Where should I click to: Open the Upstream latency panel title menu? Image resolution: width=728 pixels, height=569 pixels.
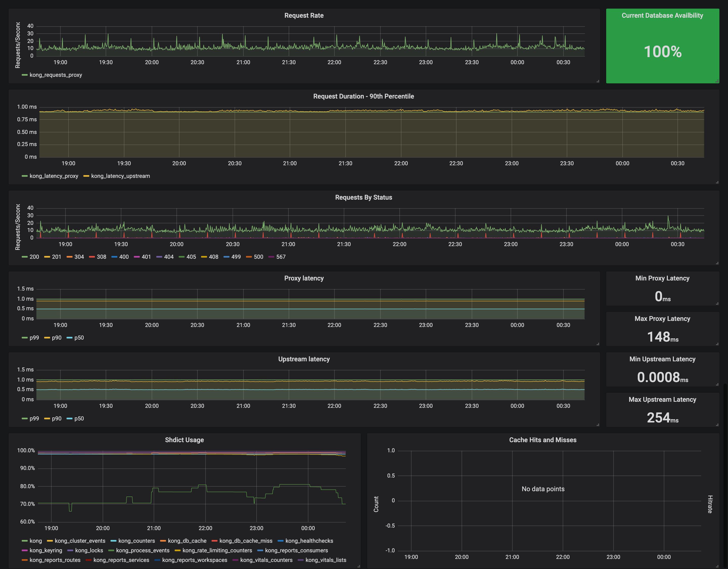[x=304, y=359]
